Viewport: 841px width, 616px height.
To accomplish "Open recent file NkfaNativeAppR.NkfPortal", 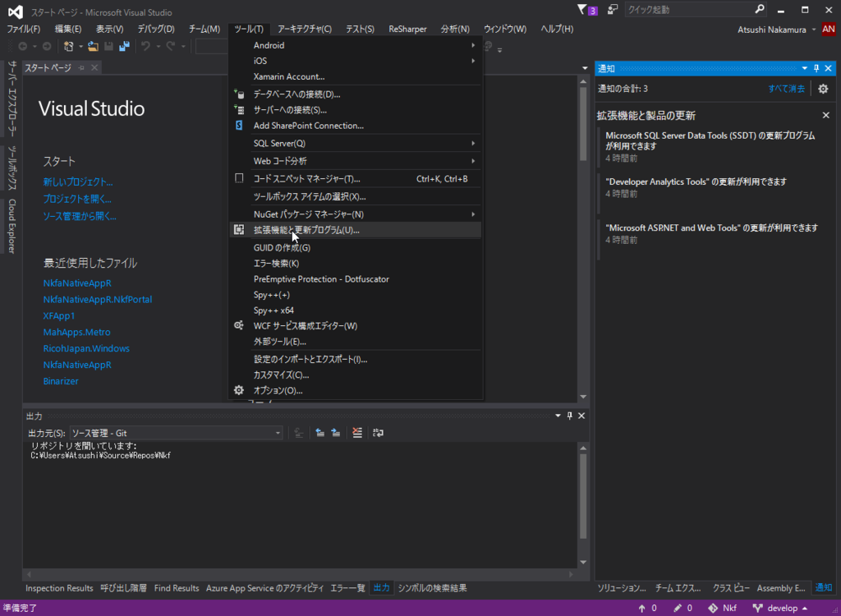I will pos(98,300).
